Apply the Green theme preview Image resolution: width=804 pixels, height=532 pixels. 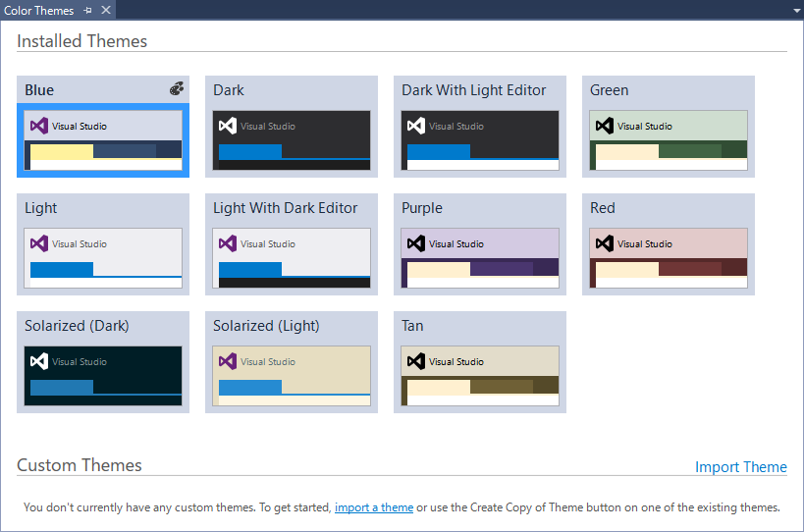pos(669,140)
